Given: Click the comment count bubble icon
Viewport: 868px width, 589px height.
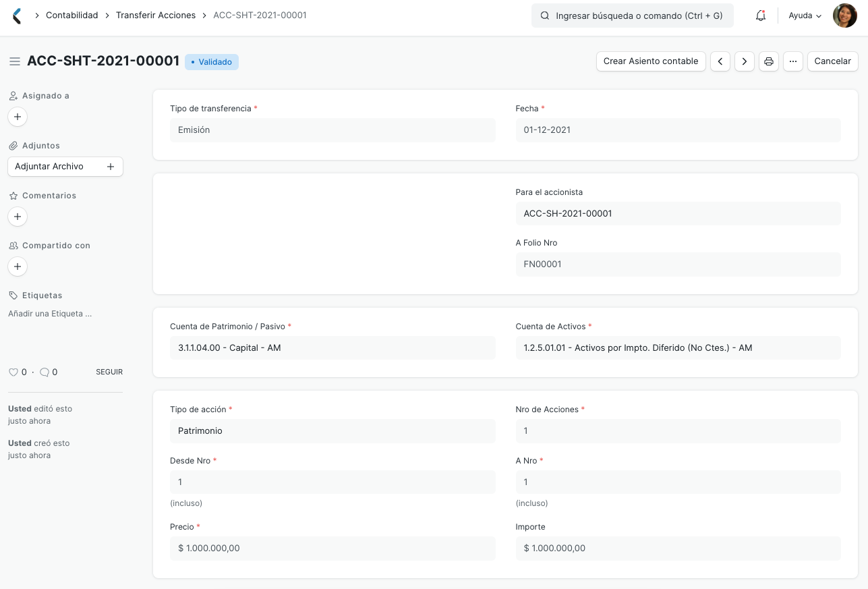Looking at the screenshot, I should [x=45, y=372].
